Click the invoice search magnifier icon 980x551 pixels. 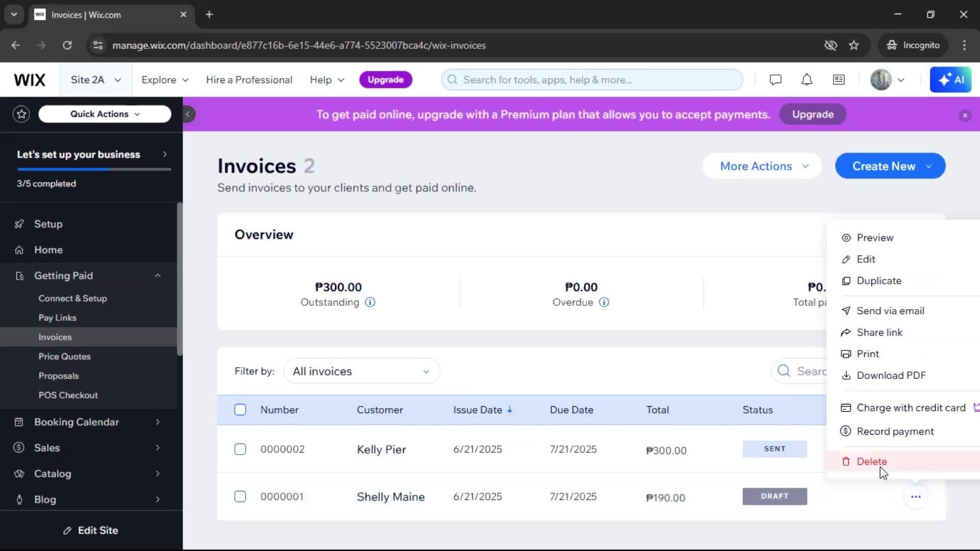pyautogui.click(x=784, y=371)
